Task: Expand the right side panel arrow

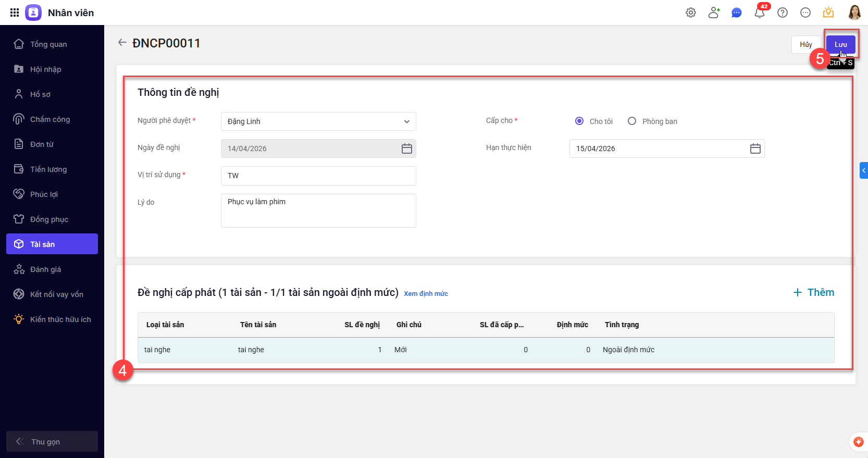Action: (x=863, y=170)
